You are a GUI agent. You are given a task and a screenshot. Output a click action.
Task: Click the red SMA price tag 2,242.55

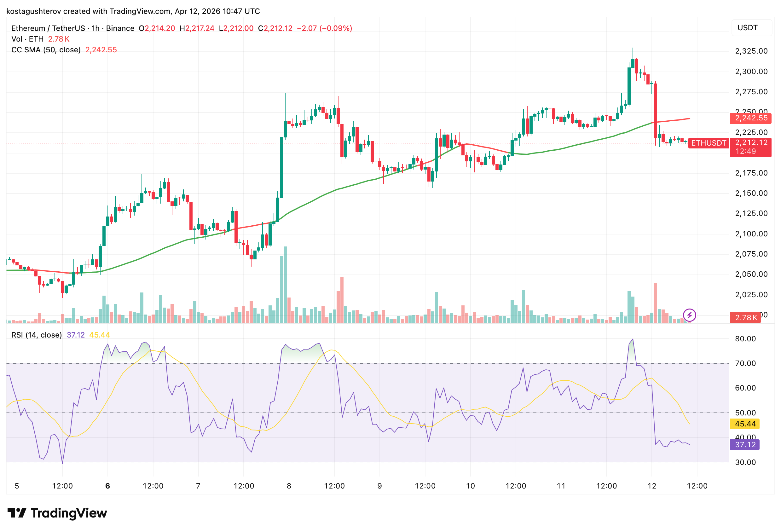750,118
